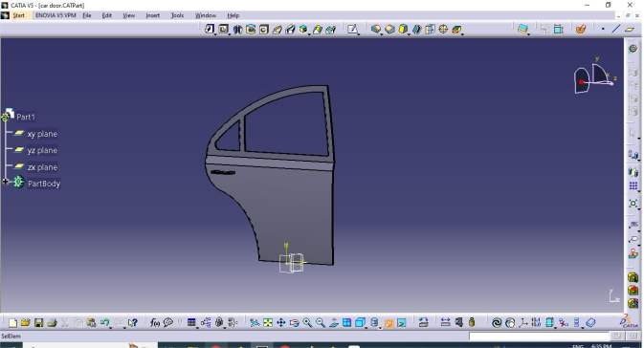The height and width of the screenshot is (348, 644).
Task: Open the Undo history dropdown arrow
Action: [x=110, y=328]
